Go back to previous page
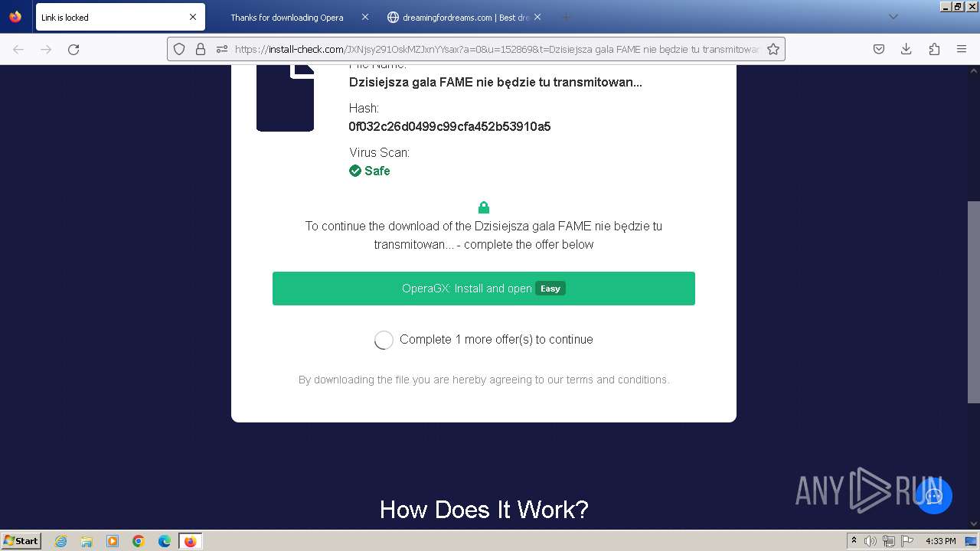Viewport: 980px width, 551px height. 18,49
